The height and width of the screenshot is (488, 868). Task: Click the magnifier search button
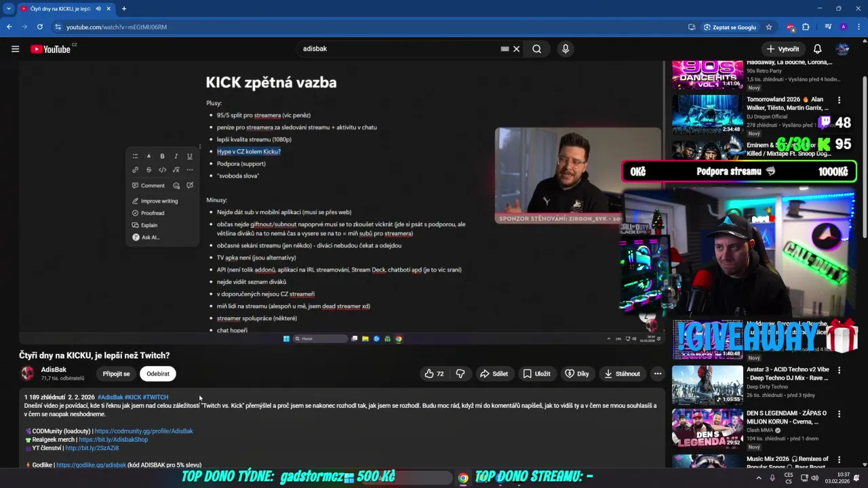536,49
